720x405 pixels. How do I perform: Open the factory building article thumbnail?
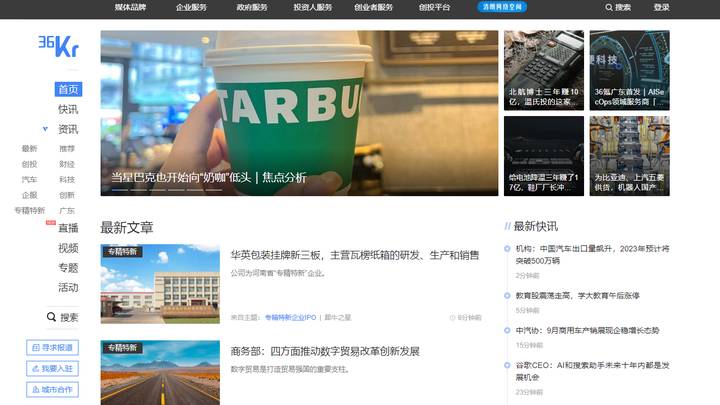point(160,284)
